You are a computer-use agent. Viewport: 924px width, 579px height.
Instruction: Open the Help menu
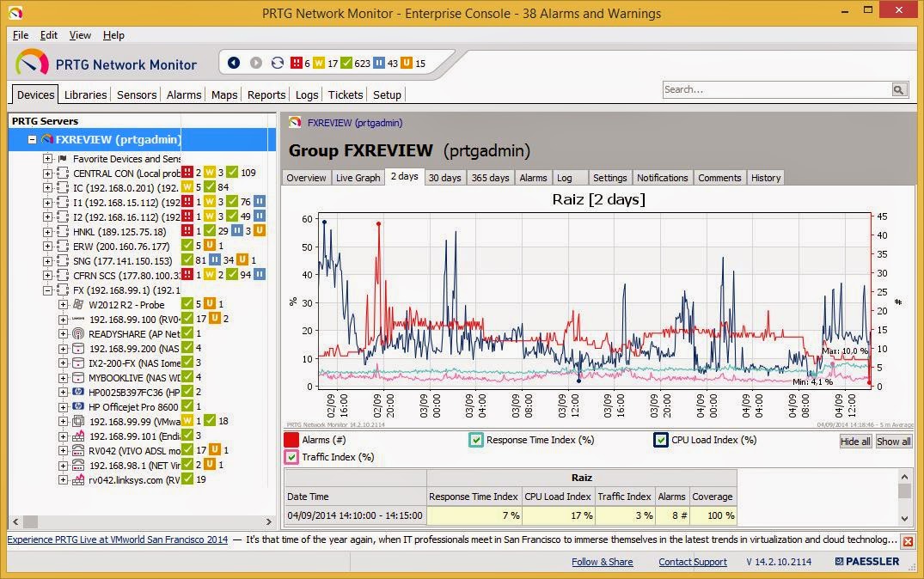pyautogui.click(x=113, y=35)
